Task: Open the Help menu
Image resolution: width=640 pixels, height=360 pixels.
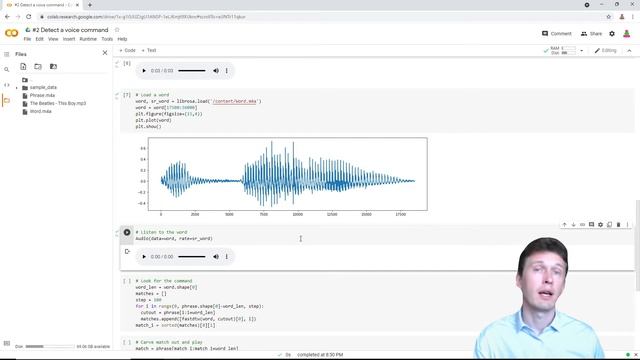Action: [122, 39]
